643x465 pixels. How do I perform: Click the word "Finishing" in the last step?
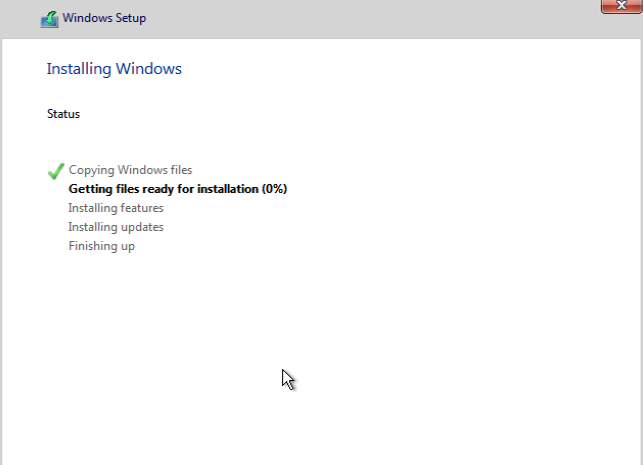(x=92, y=246)
